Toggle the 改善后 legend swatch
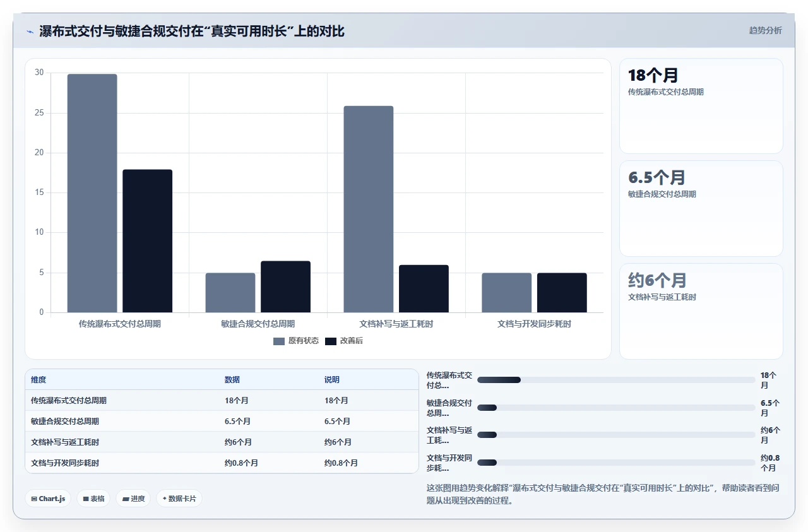 click(331, 341)
